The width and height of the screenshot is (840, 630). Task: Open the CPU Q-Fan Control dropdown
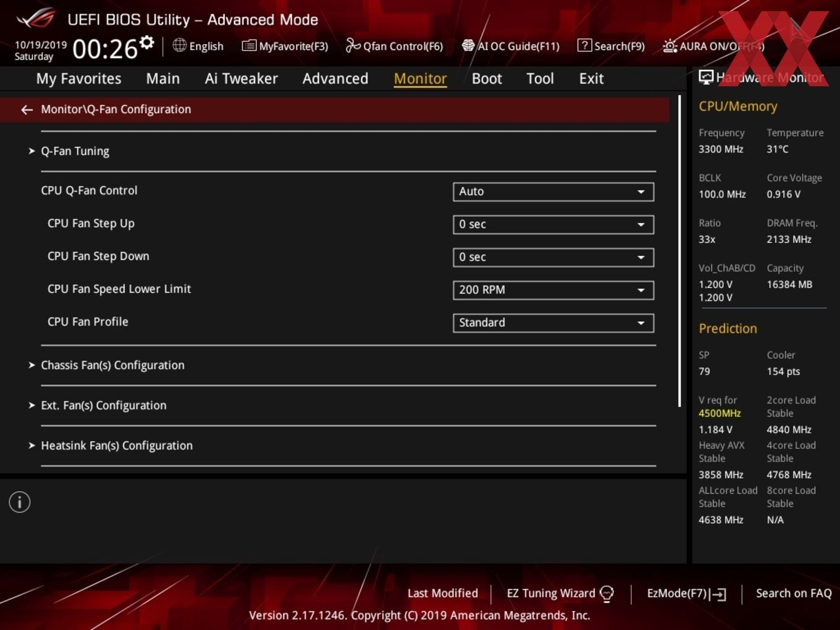pyautogui.click(x=553, y=191)
